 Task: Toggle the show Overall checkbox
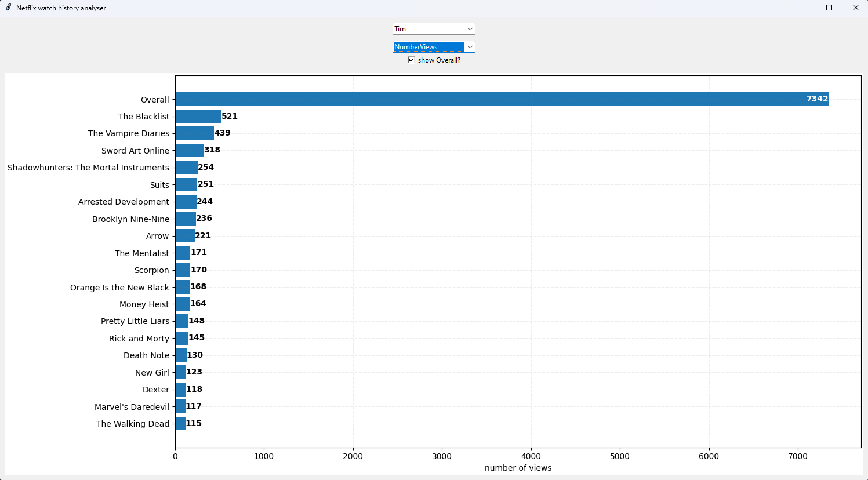[x=411, y=60]
